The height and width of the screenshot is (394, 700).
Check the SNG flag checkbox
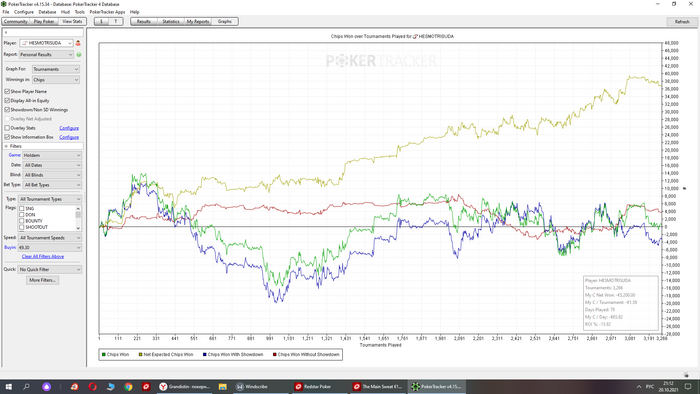pos(21,208)
